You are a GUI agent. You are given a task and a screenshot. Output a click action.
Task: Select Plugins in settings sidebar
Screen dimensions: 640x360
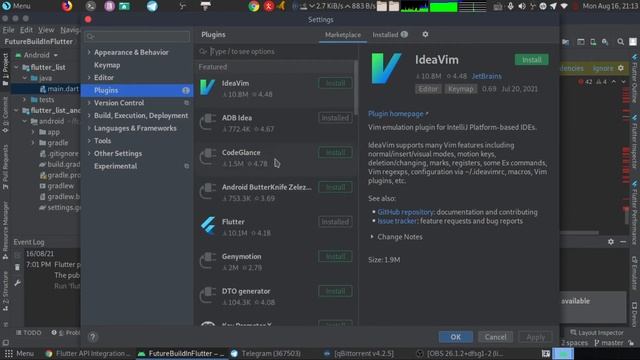137,90
